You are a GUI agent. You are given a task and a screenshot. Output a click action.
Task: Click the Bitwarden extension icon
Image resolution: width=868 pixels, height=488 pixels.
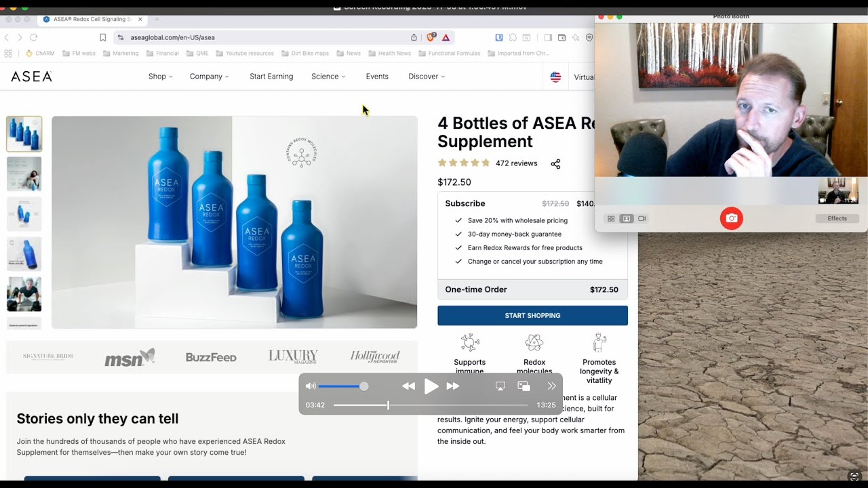(499, 37)
